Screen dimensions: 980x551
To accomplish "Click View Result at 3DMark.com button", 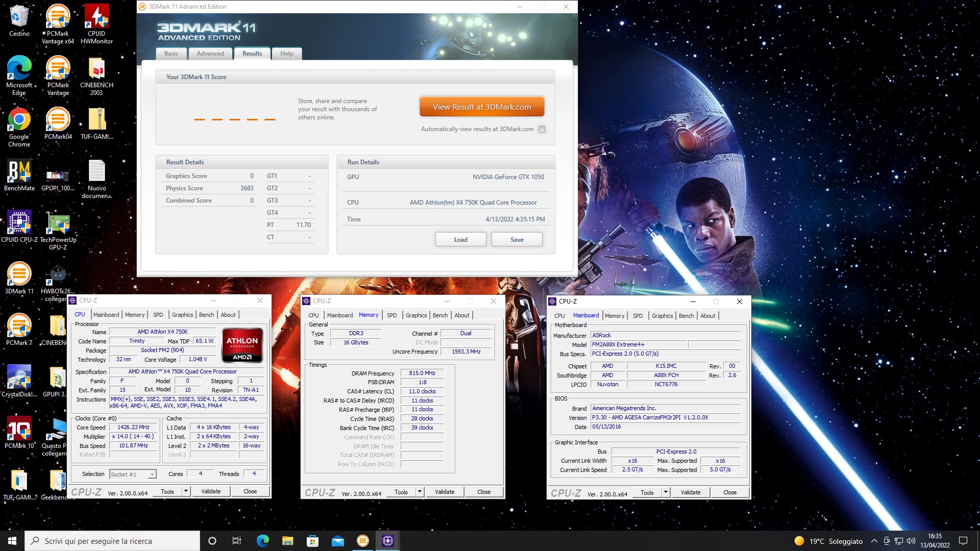I will [x=482, y=107].
